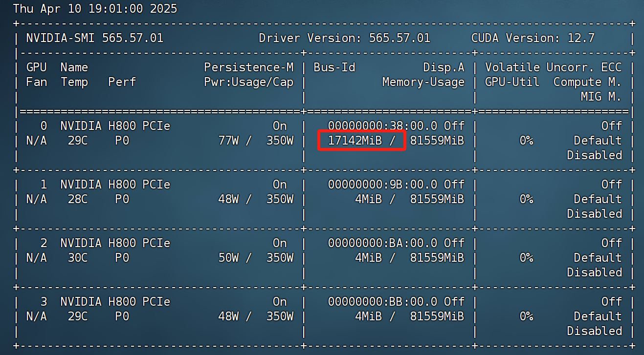Image resolution: width=644 pixels, height=355 pixels.
Task: Click the Volatile Uncorr. ECC header
Action: tap(554, 67)
